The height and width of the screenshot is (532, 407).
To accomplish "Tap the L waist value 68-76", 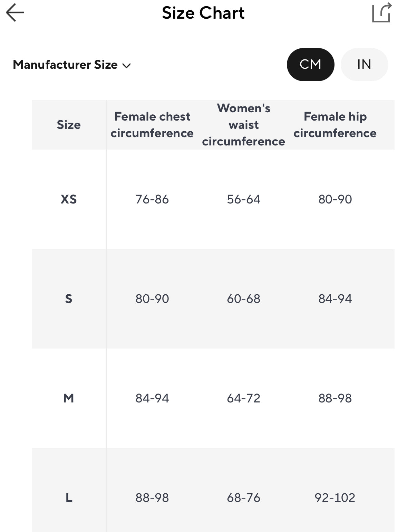I will coord(243,498).
